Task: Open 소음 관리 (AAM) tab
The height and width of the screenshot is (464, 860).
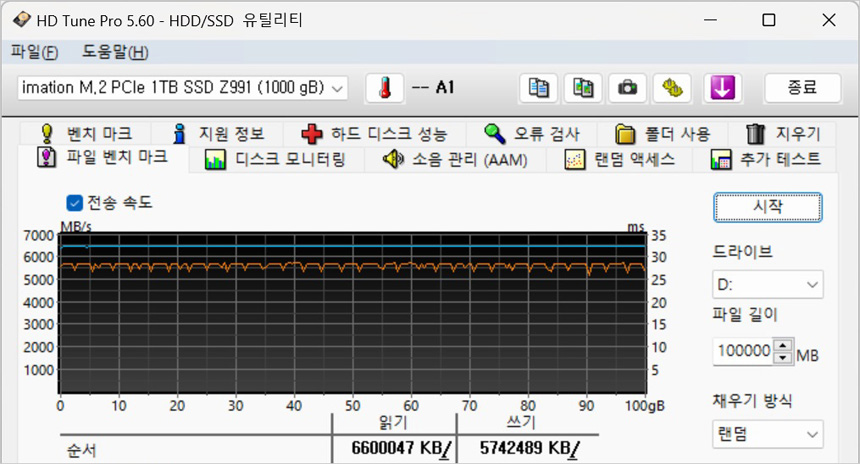Action: [455, 160]
